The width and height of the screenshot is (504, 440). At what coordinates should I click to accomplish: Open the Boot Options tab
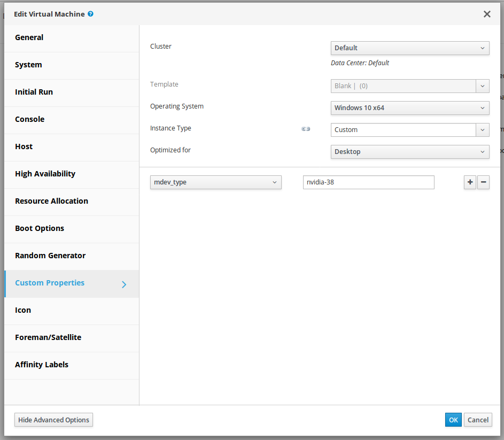click(x=40, y=228)
